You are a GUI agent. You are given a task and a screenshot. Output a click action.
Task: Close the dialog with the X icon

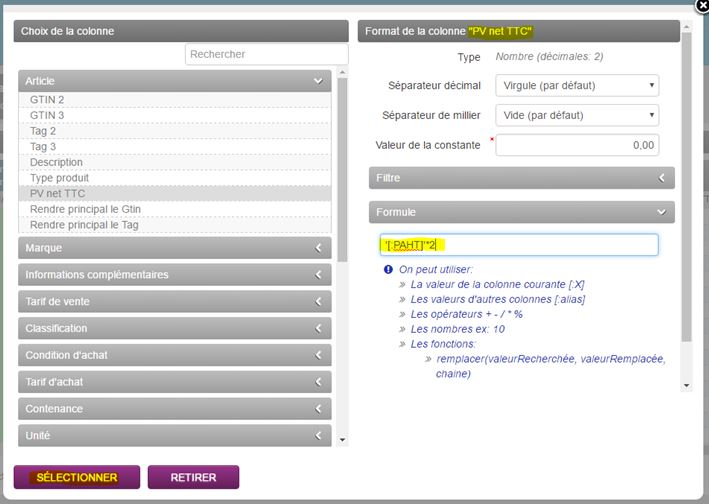pos(701,5)
